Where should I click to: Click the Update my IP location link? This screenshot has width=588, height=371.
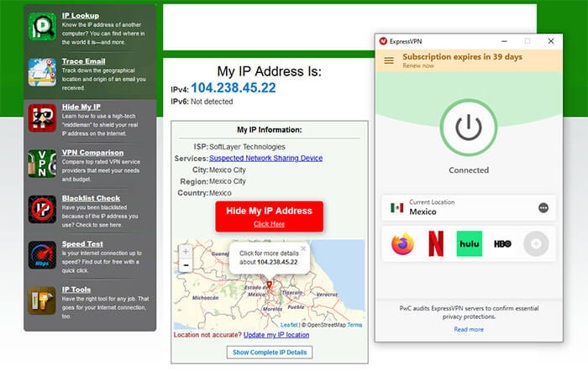[x=276, y=335]
